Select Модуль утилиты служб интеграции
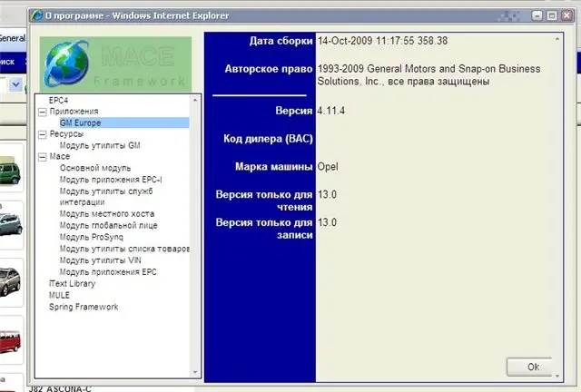The height and width of the screenshot is (392, 581). pos(106,197)
